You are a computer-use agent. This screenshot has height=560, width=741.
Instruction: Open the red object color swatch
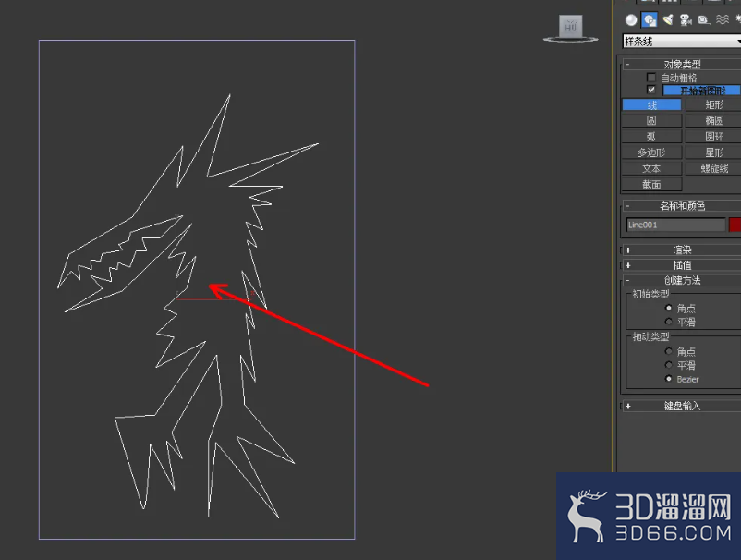(x=735, y=225)
